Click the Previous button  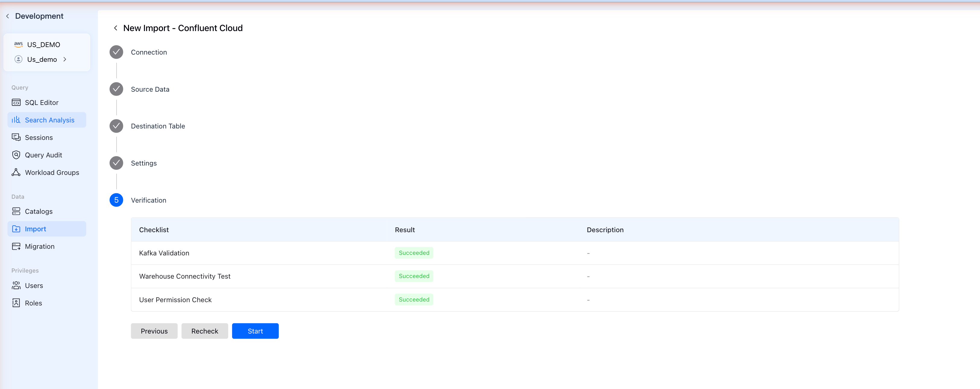[154, 331]
